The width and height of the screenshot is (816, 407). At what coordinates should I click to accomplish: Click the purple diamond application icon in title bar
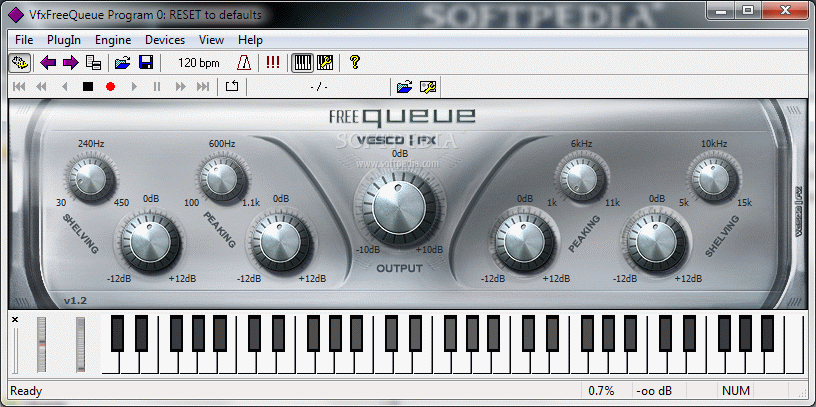(x=17, y=15)
